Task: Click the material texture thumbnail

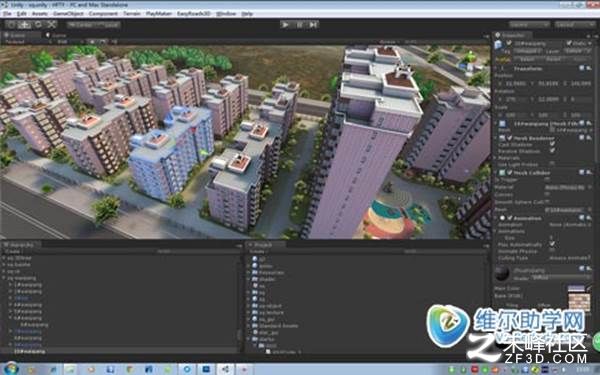Action: tap(579, 298)
